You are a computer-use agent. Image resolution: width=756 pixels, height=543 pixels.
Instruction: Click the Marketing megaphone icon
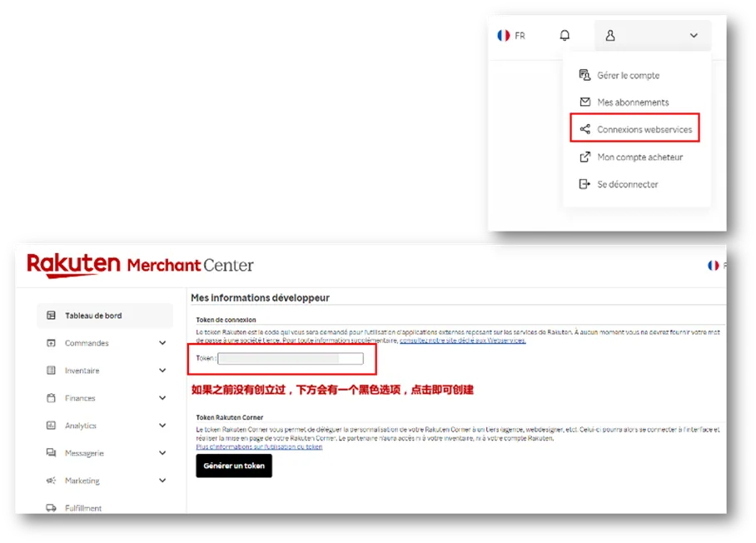click(51, 481)
